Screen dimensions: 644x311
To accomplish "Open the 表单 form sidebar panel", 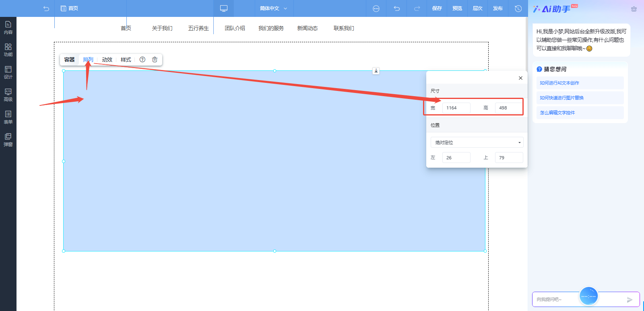I will (8, 117).
